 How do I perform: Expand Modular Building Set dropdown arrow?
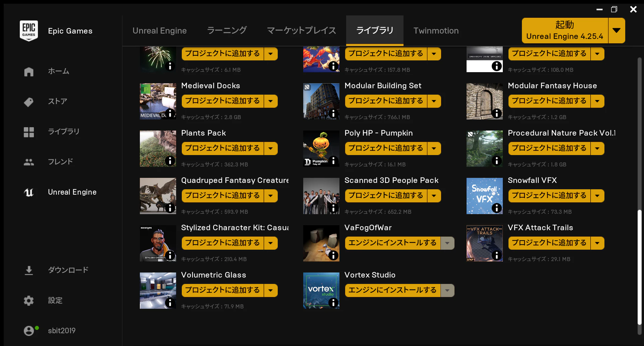[434, 101]
